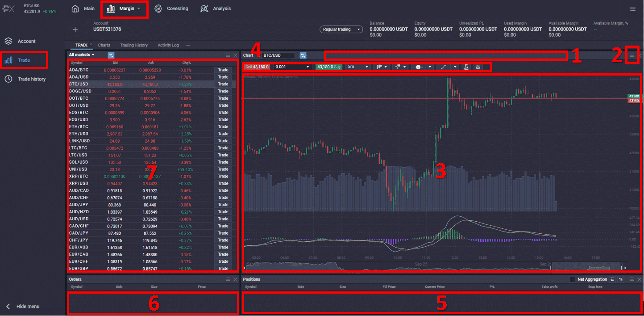The image size is (644, 316).
Task: Open the chart settings gear icon
Action: [478, 67]
